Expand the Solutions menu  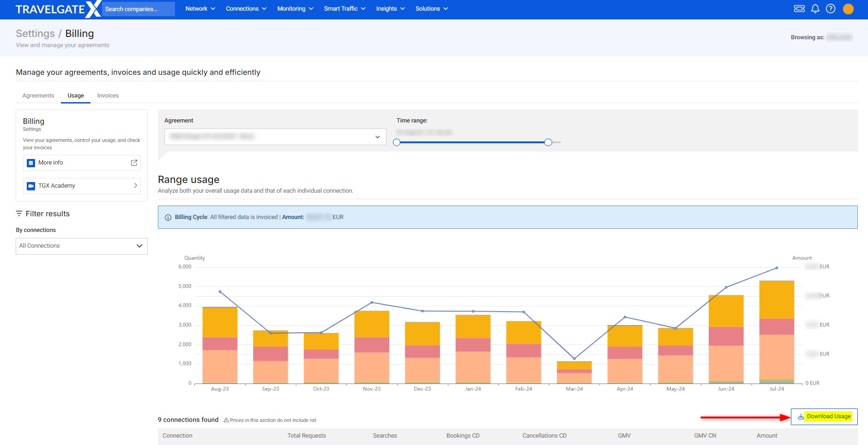coord(432,9)
